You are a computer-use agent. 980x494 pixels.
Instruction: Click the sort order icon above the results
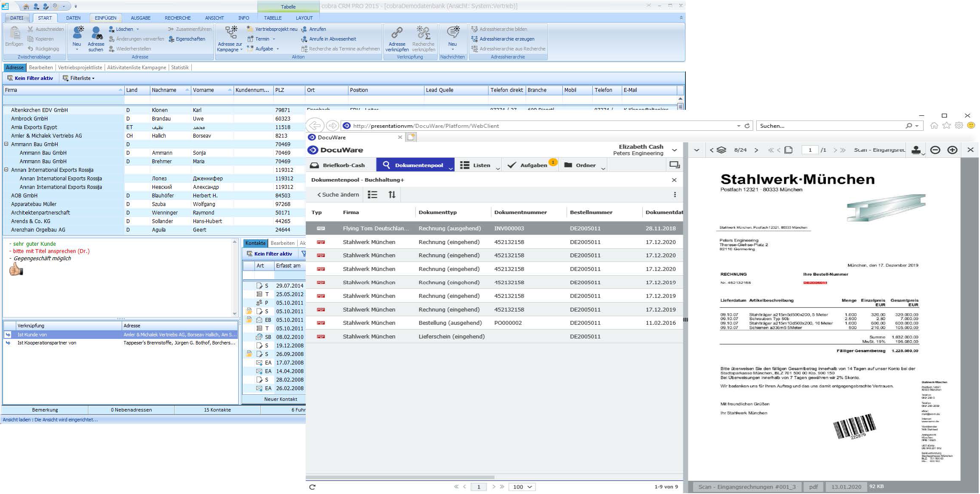click(x=392, y=194)
